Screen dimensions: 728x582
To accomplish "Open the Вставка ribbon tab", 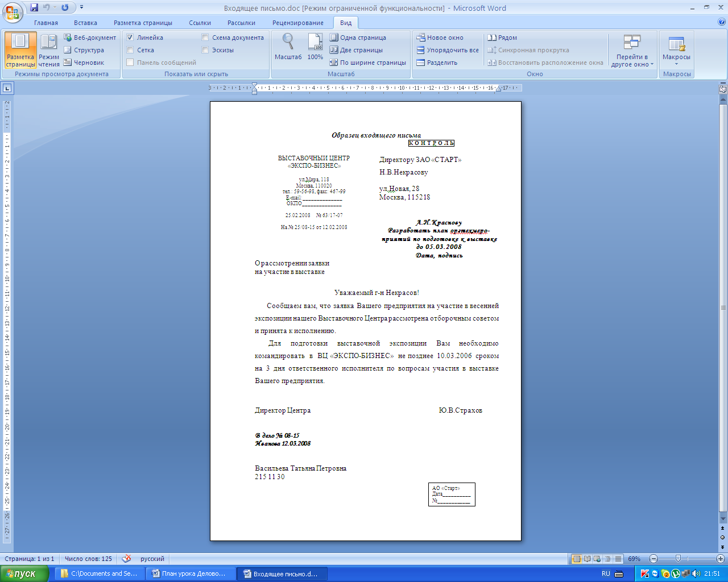I will click(x=85, y=23).
